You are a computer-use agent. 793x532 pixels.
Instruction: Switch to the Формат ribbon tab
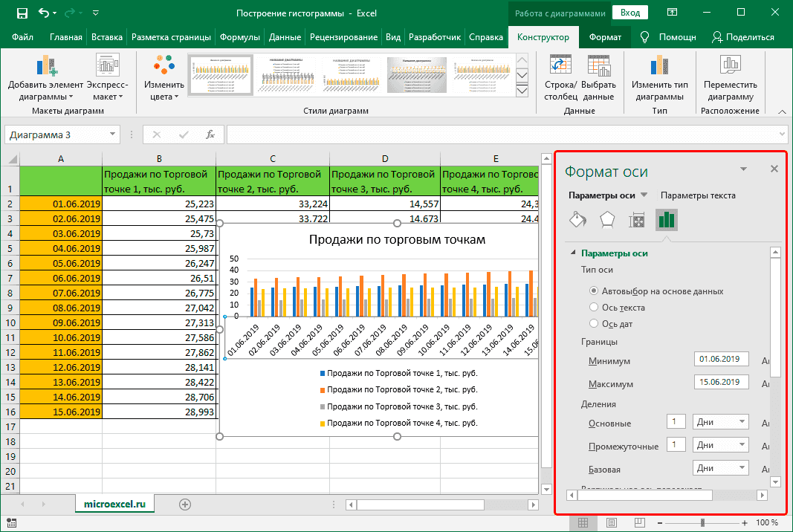click(605, 35)
